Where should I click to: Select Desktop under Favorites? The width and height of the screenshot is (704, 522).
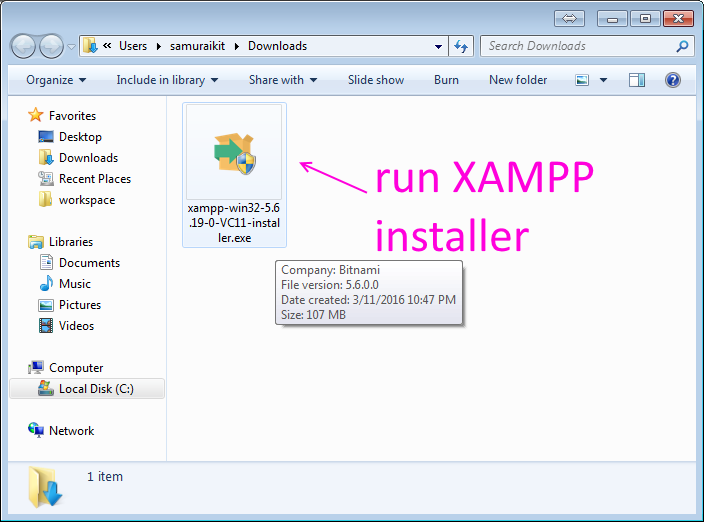(x=80, y=137)
